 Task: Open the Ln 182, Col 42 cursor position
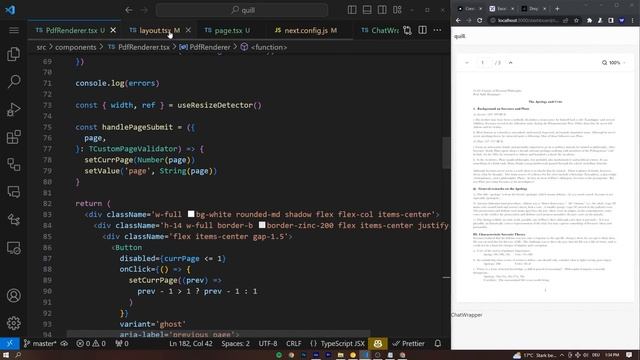tap(191, 344)
